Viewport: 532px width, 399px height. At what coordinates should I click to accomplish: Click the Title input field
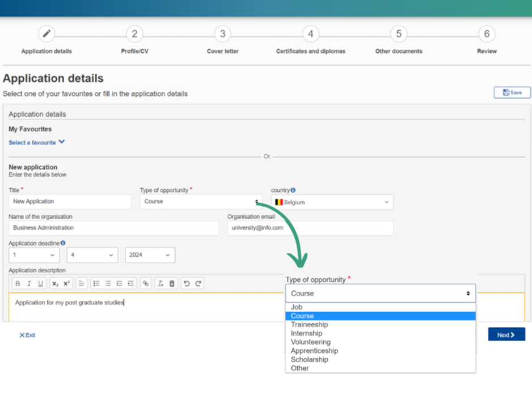[x=70, y=202]
